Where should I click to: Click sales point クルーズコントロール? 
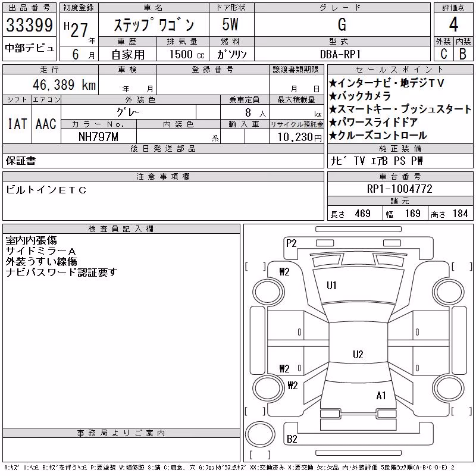[x=378, y=135]
